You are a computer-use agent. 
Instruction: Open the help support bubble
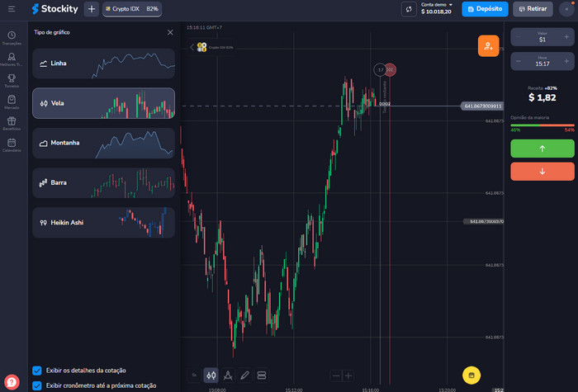pyautogui.click(x=12, y=381)
